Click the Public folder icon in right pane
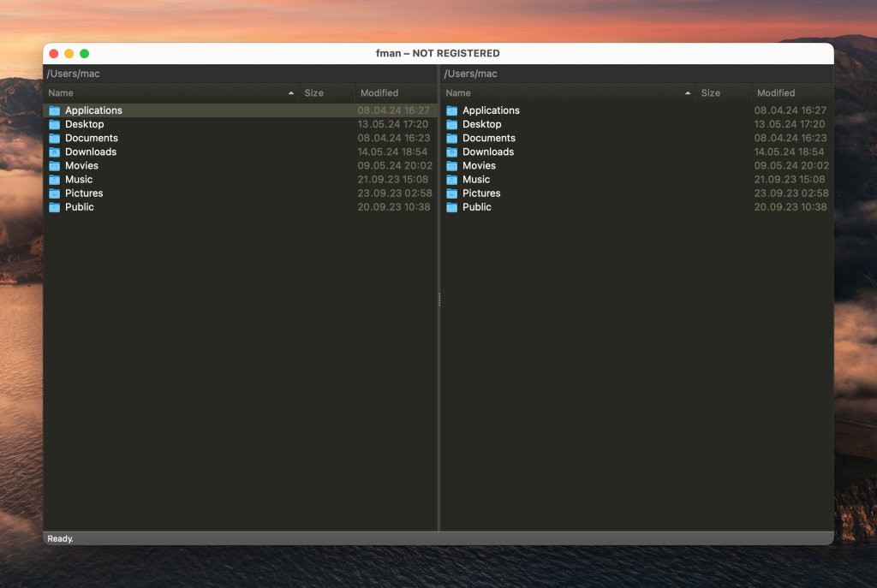This screenshot has width=877, height=588. tap(451, 207)
